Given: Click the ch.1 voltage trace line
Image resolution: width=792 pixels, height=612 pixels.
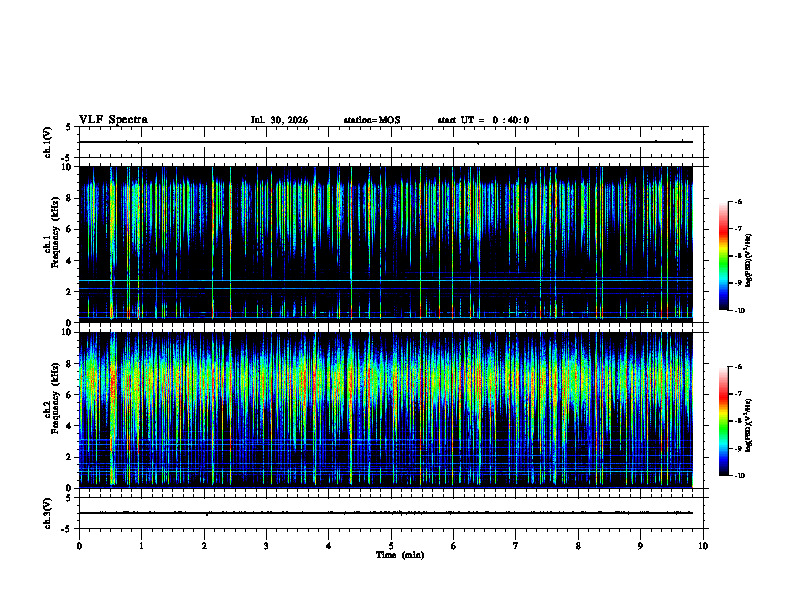Looking at the screenshot, I should (386, 142).
